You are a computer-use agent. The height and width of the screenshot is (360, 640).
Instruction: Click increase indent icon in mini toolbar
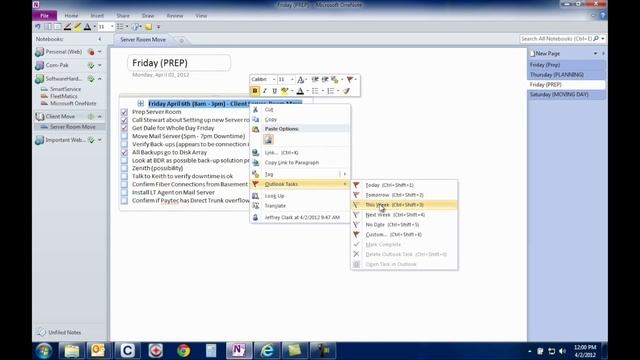325,79
